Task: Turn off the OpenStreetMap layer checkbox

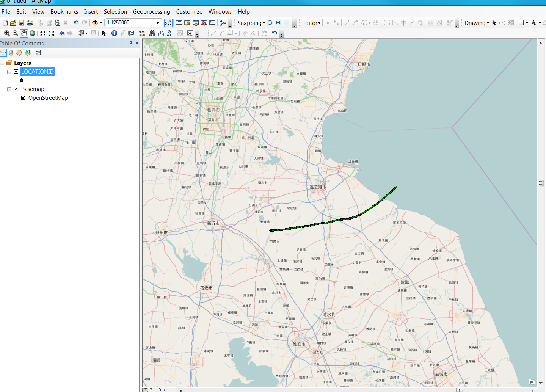Action: 24,98
